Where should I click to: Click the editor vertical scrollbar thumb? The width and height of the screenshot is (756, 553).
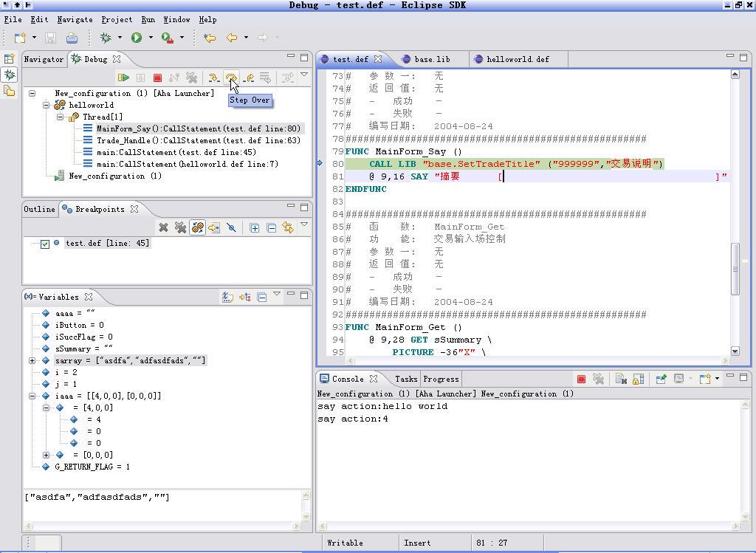(x=735, y=269)
